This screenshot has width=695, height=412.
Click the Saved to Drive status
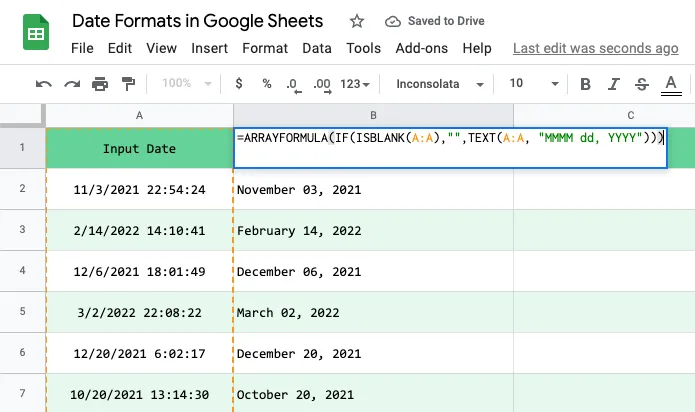[x=435, y=21]
